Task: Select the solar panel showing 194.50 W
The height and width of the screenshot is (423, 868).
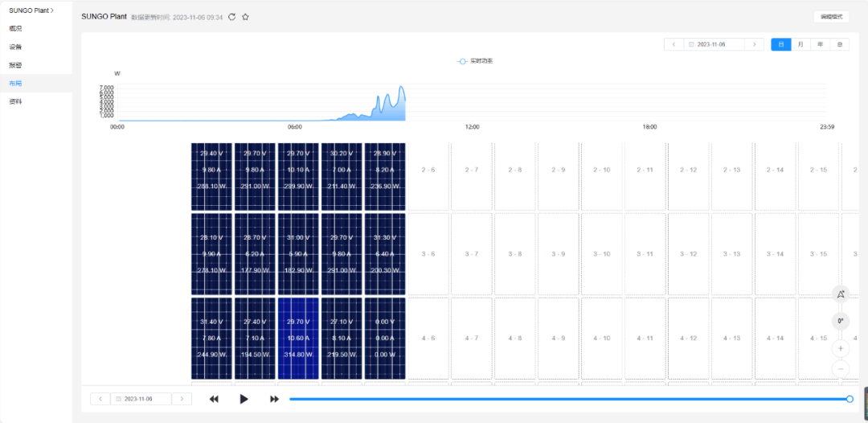Action: (x=255, y=339)
